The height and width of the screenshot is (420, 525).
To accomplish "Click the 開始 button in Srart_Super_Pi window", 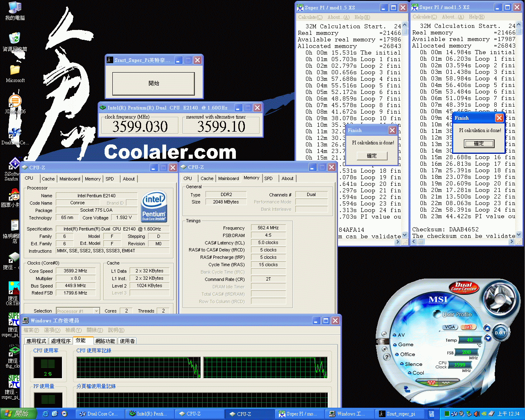I will (154, 83).
